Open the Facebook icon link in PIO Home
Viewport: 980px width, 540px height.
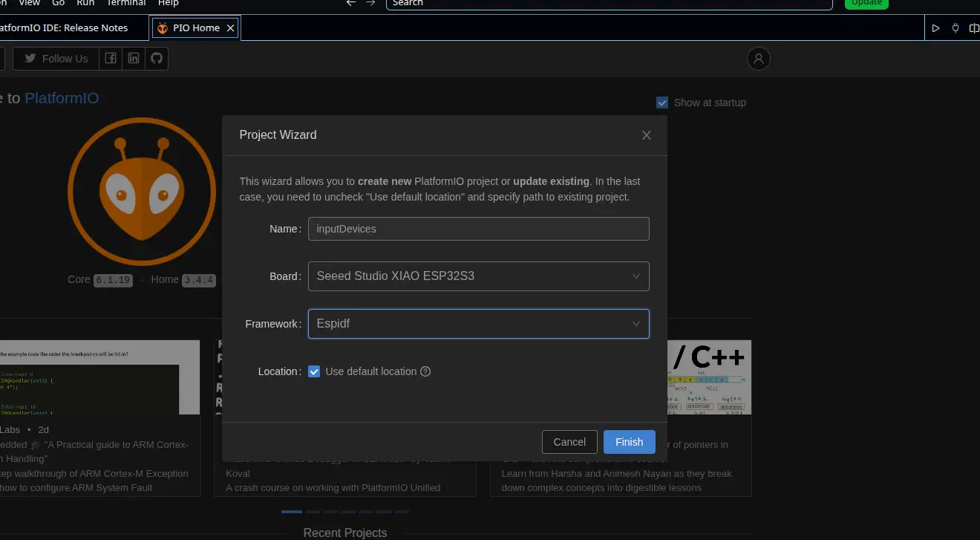pos(111,59)
